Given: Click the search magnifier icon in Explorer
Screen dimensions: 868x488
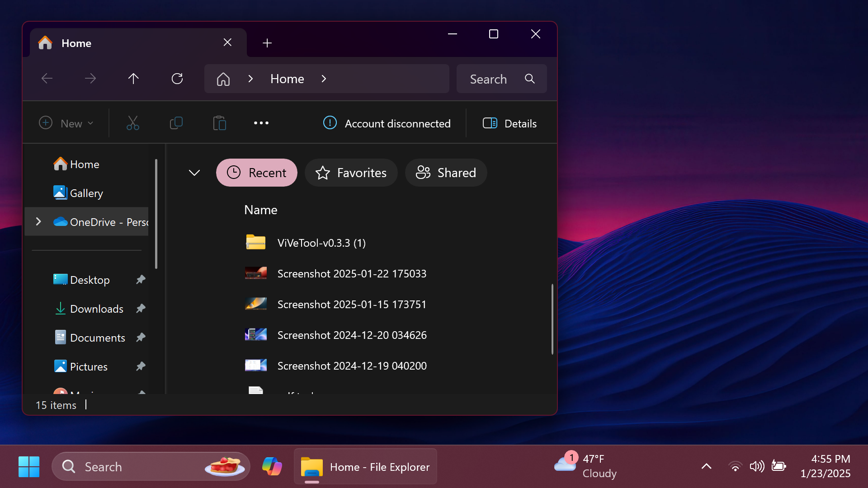Looking at the screenshot, I should (x=530, y=79).
